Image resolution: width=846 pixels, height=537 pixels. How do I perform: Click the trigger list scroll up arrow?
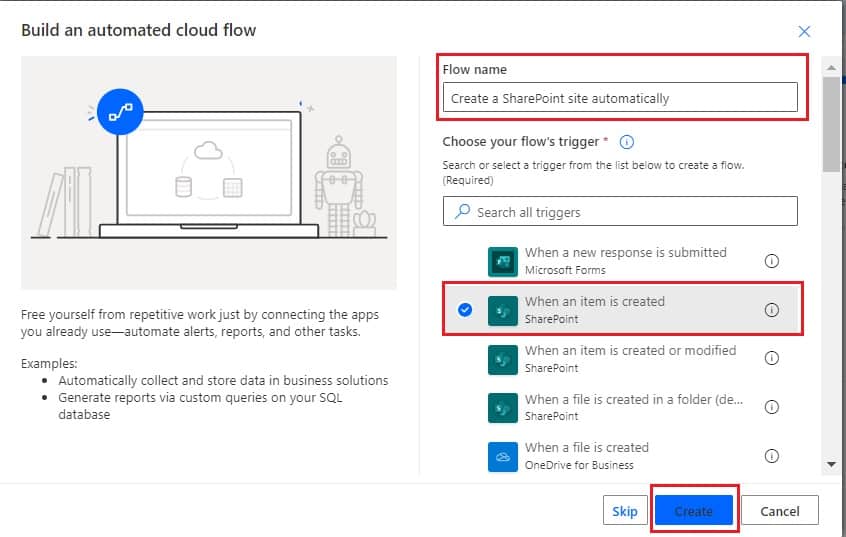pyautogui.click(x=831, y=67)
